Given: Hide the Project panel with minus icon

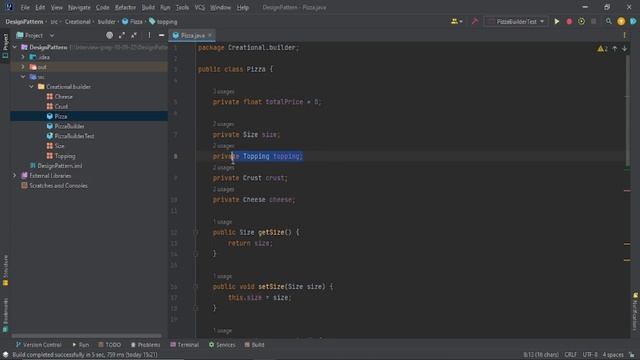Looking at the screenshot, I should point(162,36).
